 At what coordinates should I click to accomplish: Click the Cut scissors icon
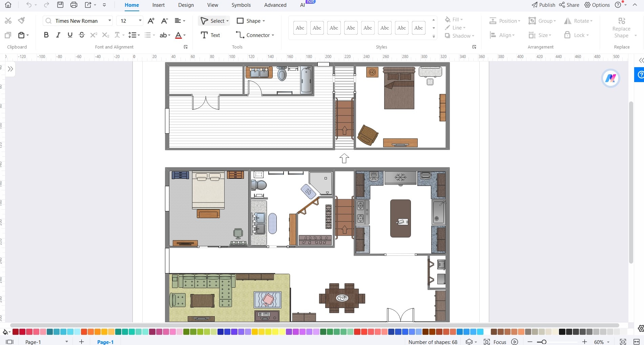click(x=8, y=21)
